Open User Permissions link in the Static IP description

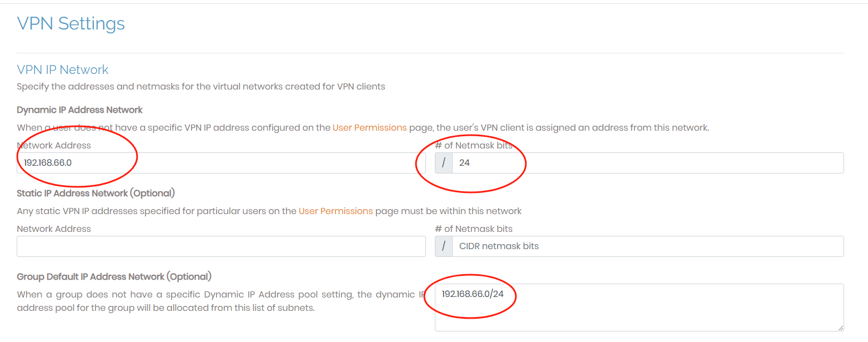pyautogui.click(x=335, y=211)
